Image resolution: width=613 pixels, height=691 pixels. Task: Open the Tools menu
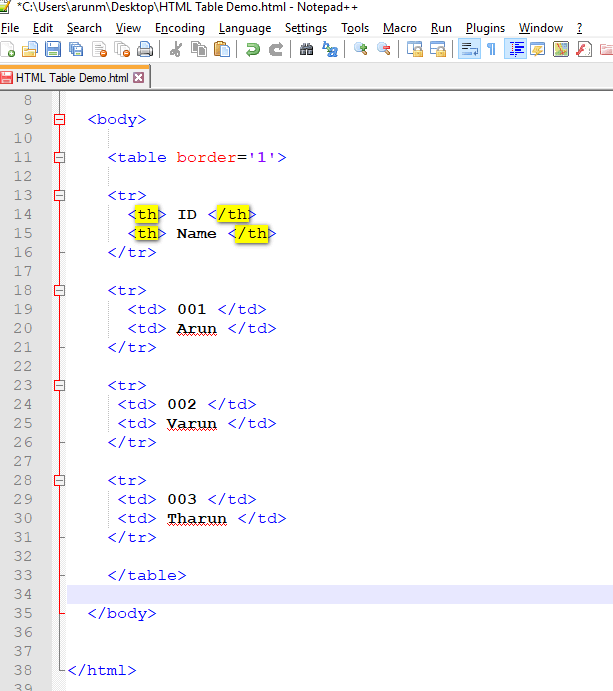[x=355, y=28]
